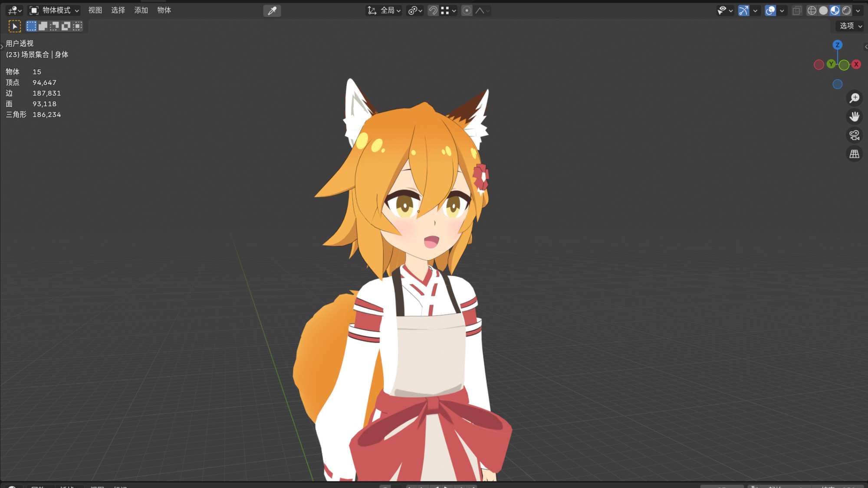This screenshot has height=488, width=868.
Task: Select solid viewport shading sphere
Action: pyautogui.click(x=823, y=10)
